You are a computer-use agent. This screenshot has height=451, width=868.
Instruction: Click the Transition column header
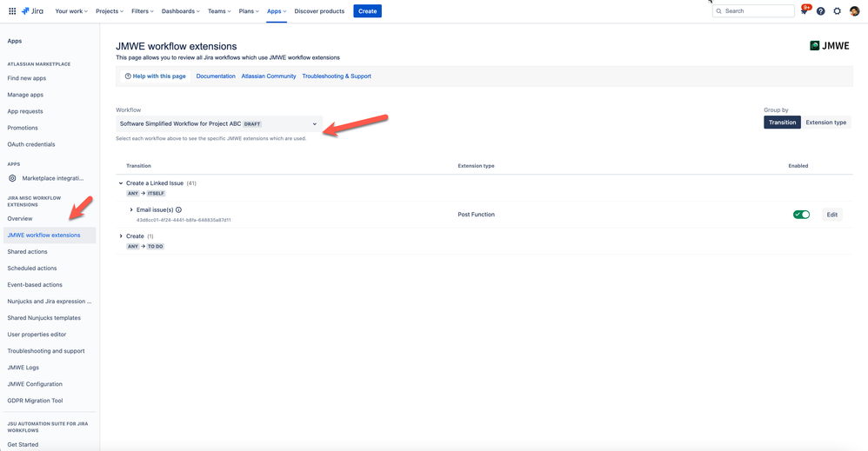coord(138,166)
